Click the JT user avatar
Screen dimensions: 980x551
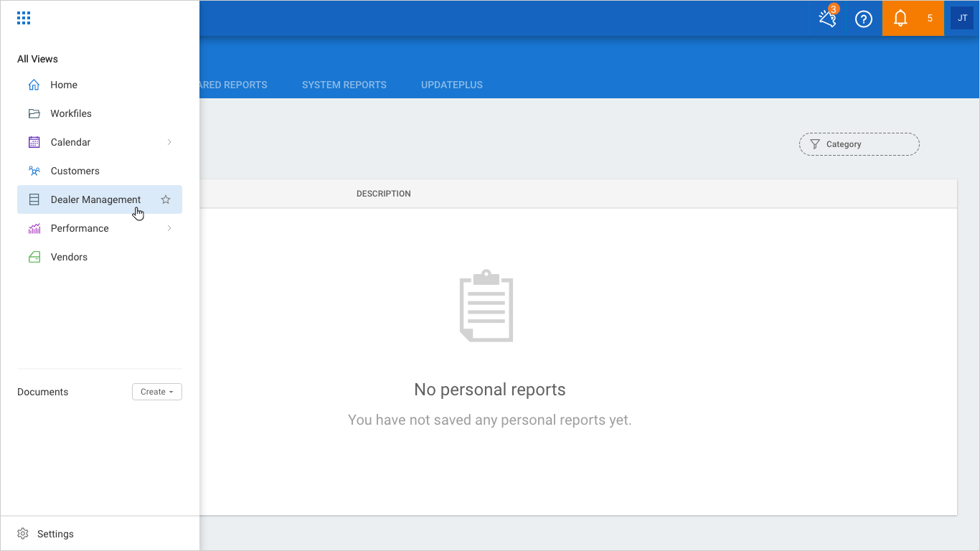coord(962,19)
